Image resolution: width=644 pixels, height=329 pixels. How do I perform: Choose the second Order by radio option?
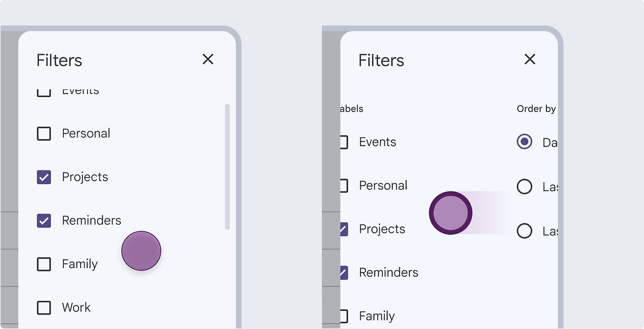[524, 187]
